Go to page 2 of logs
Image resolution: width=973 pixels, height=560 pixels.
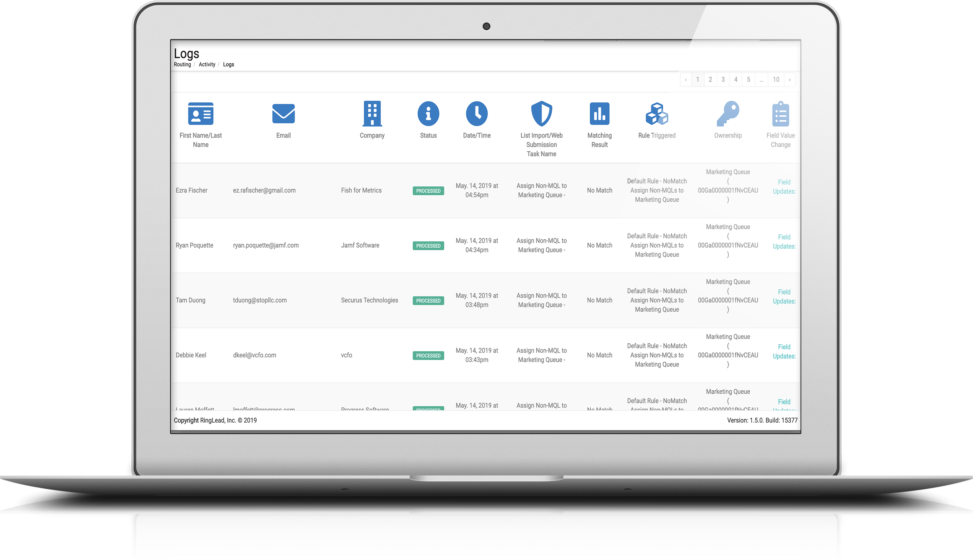710,80
